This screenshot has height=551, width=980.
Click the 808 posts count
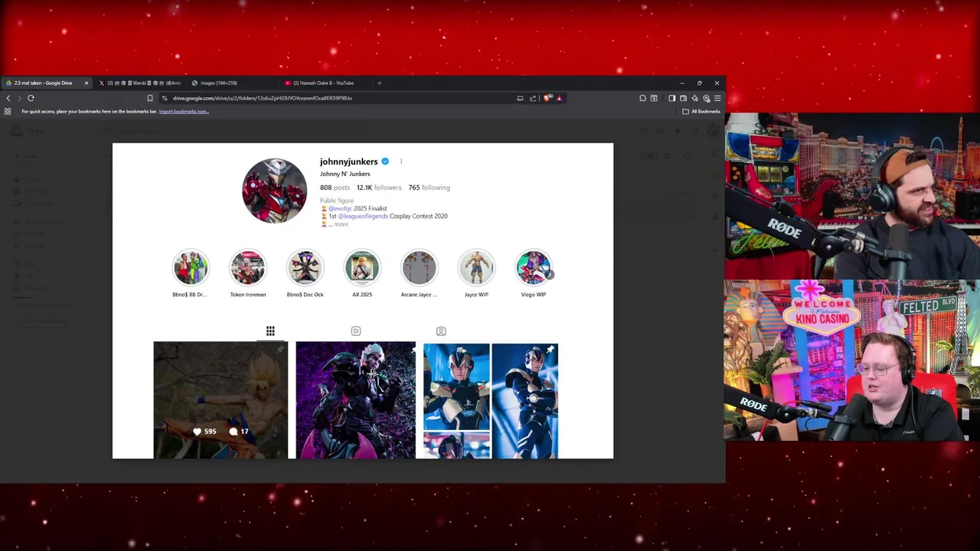(335, 187)
